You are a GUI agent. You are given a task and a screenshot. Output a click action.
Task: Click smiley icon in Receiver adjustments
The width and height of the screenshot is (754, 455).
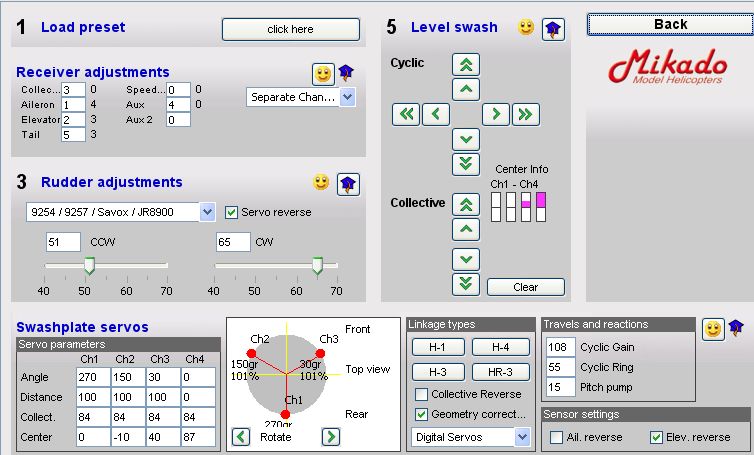click(322, 74)
